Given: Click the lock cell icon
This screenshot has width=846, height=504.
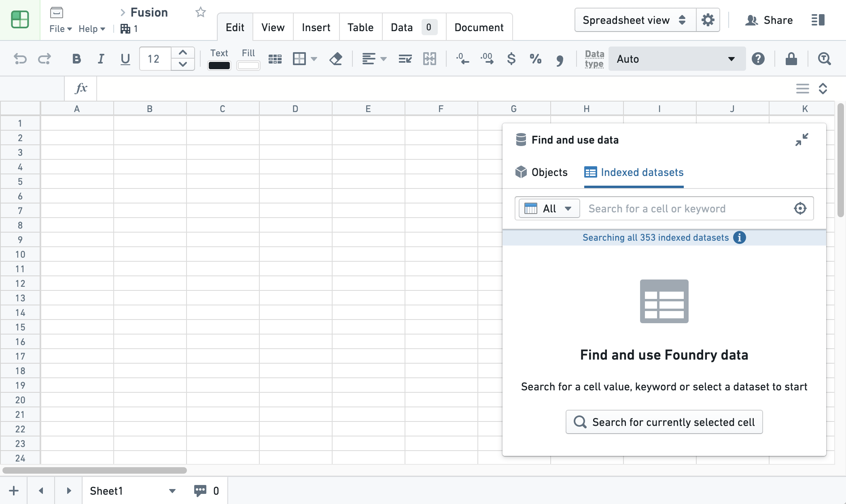Looking at the screenshot, I should coord(791,59).
